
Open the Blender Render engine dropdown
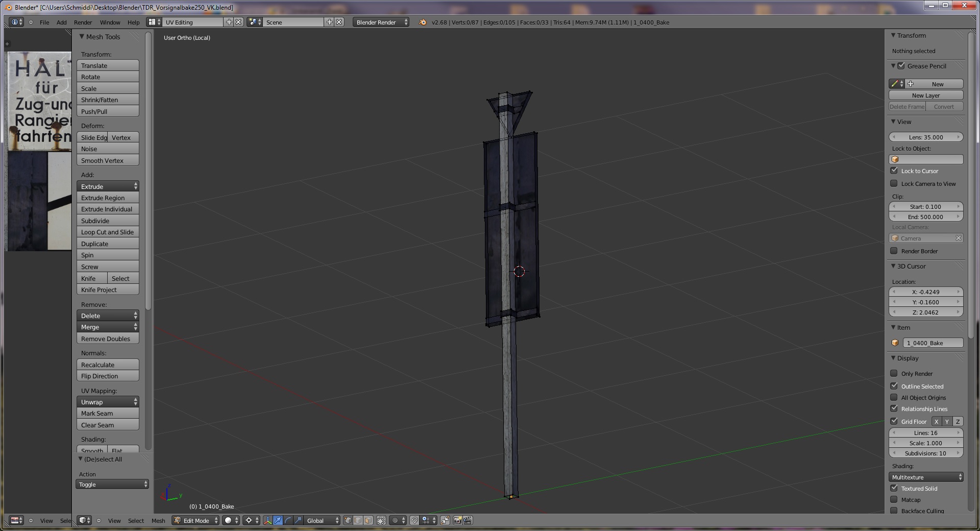[x=381, y=22]
